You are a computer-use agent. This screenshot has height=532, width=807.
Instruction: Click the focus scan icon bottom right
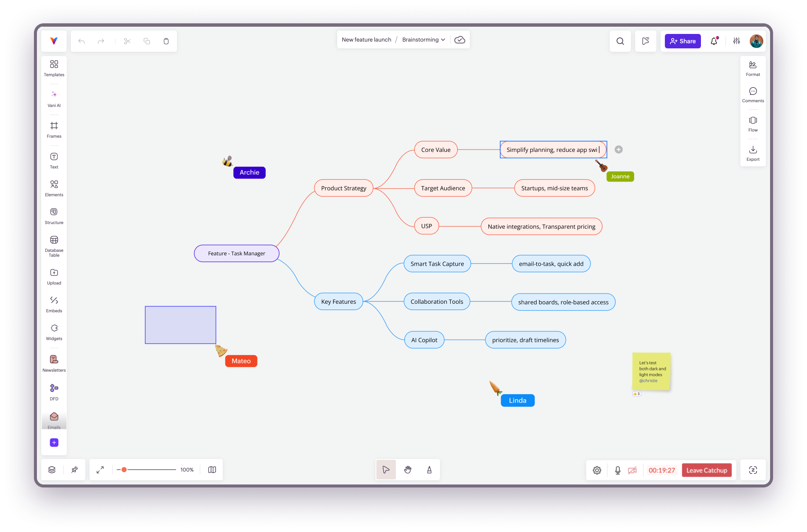pos(753,470)
